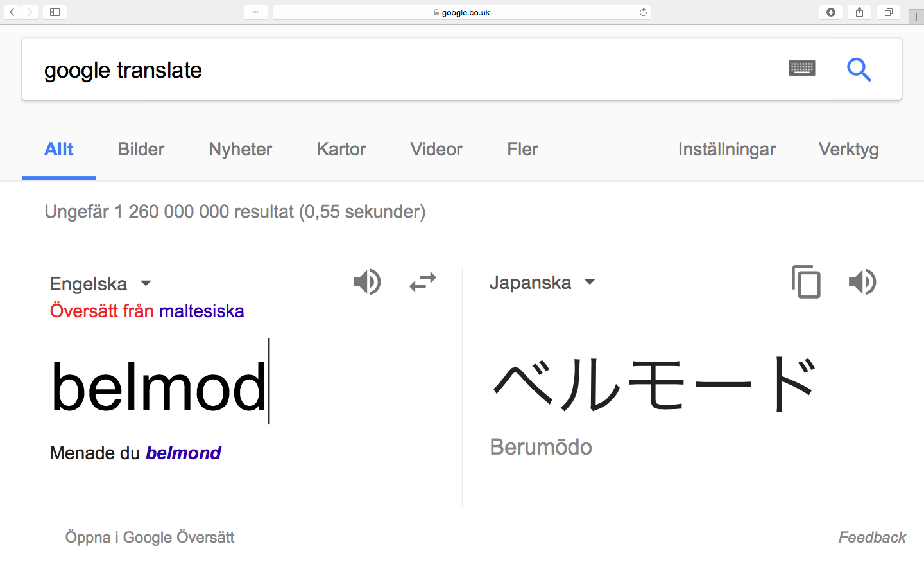This screenshot has height=578, width=924.
Task: Click the Ungefär 1 260 000 000 resultat text
Action: (235, 212)
